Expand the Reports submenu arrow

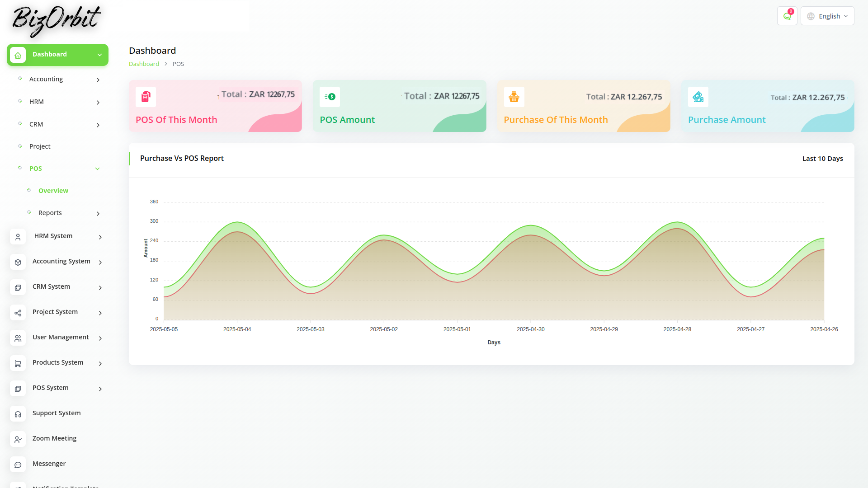(x=98, y=214)
